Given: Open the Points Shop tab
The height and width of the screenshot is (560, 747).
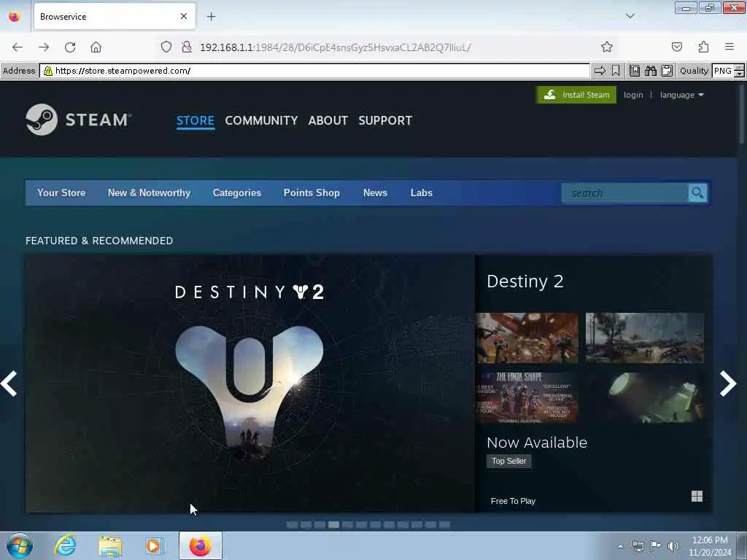Looking at the screenshot, I should tap(311, 192).
